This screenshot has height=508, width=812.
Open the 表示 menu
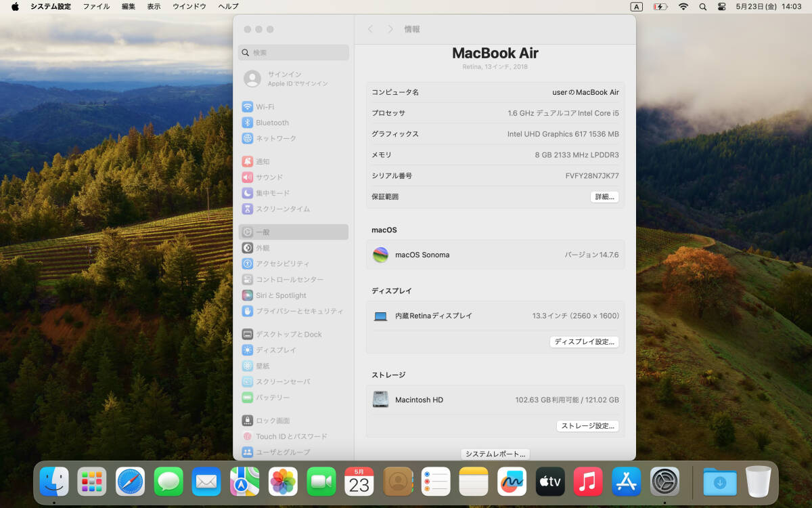coord(154,6)
